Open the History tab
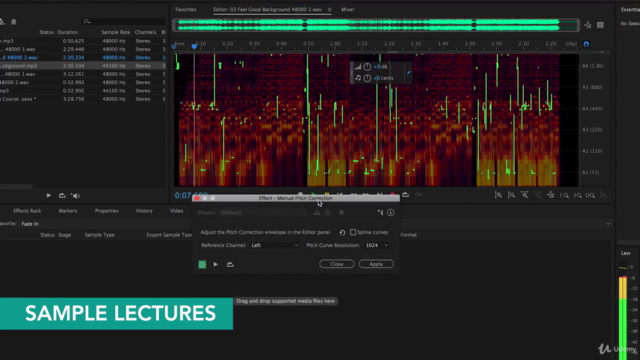 [144, 211]
